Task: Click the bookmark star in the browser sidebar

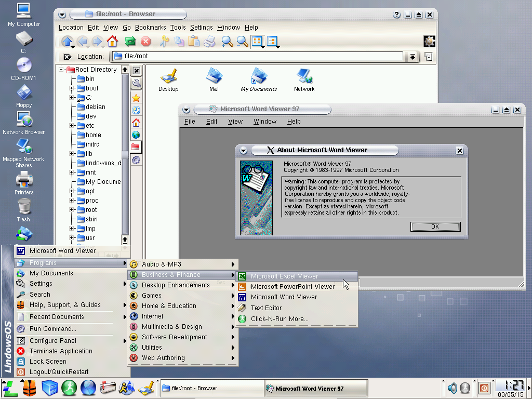Action: [x=136, y=98]
